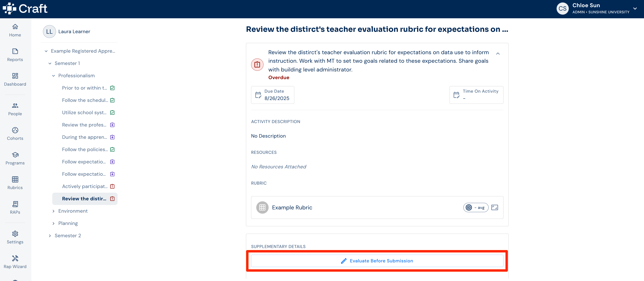Click the SUPPLEMENTARY DETAILS heading

click(x=278, y=247)
